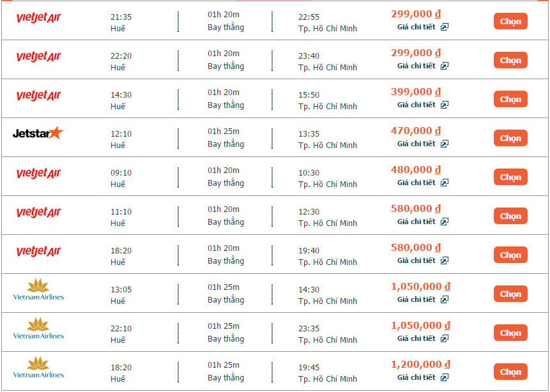Image resolution: width=550 pixels, height=392 pixels.
Task: Click the 399,000 đ price
Action: coord(415,92)
